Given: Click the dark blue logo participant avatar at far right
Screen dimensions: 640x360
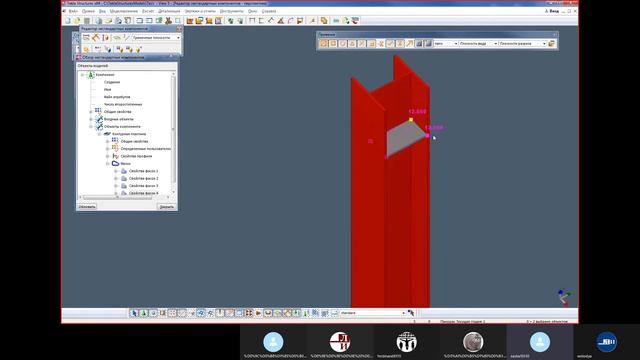Looking at the screenshot, I should tap(606, 342).
